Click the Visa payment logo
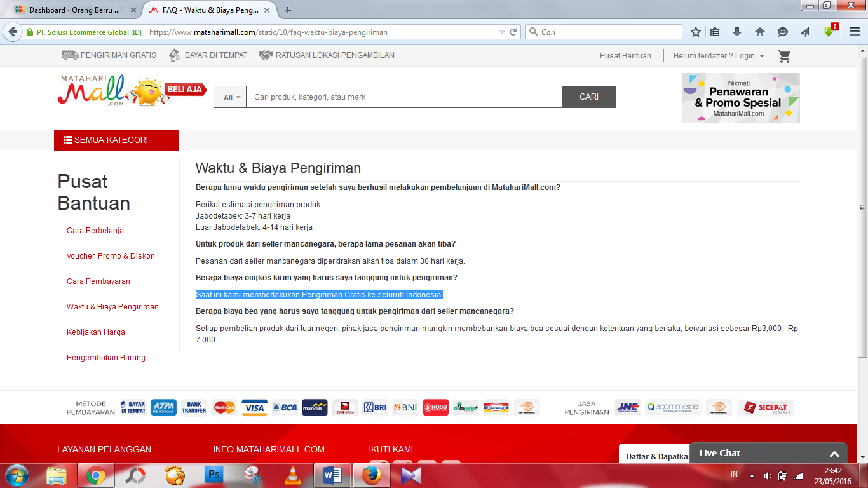 pyautogui.click(x=254, y=408)
